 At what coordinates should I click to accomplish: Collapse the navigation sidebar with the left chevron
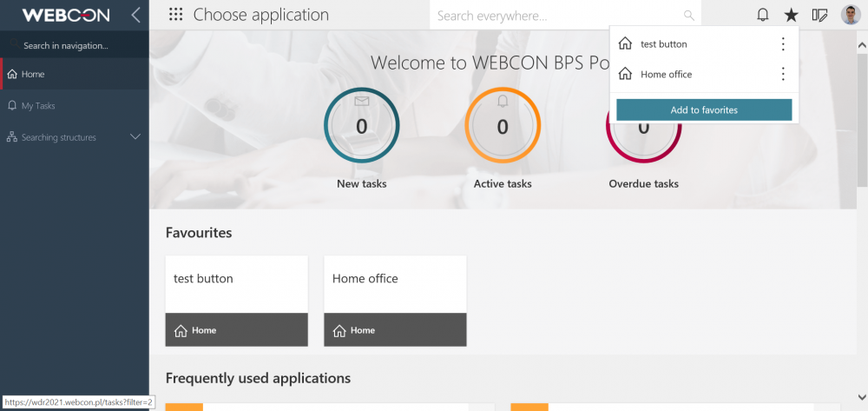click(135, 15)
